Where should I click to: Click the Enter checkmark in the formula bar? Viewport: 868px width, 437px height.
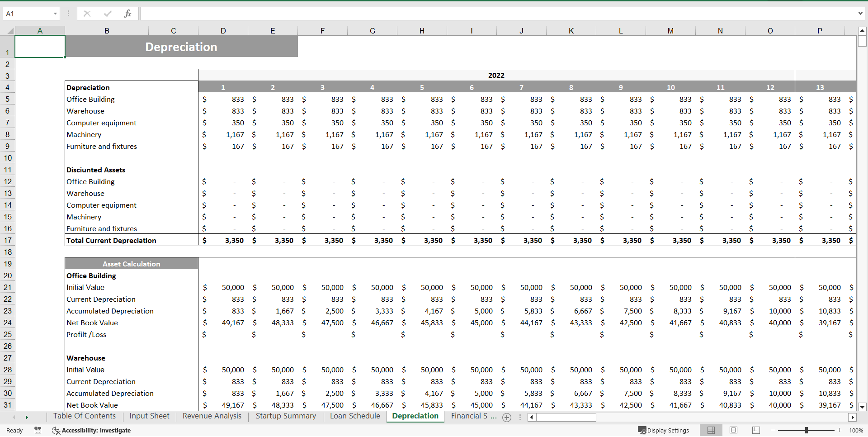click(x=108, y=14)
